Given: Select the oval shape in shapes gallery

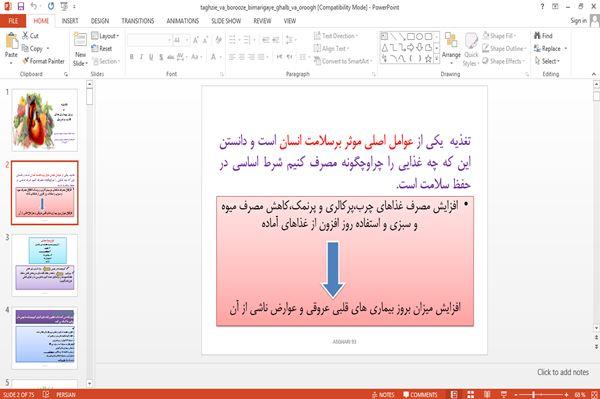Looking at the screenshot, I should coord(420,36).
